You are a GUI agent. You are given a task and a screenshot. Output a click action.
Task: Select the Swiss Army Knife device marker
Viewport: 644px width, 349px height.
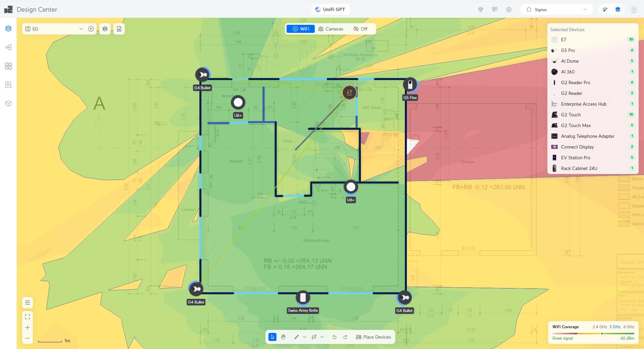pos(303,297)
